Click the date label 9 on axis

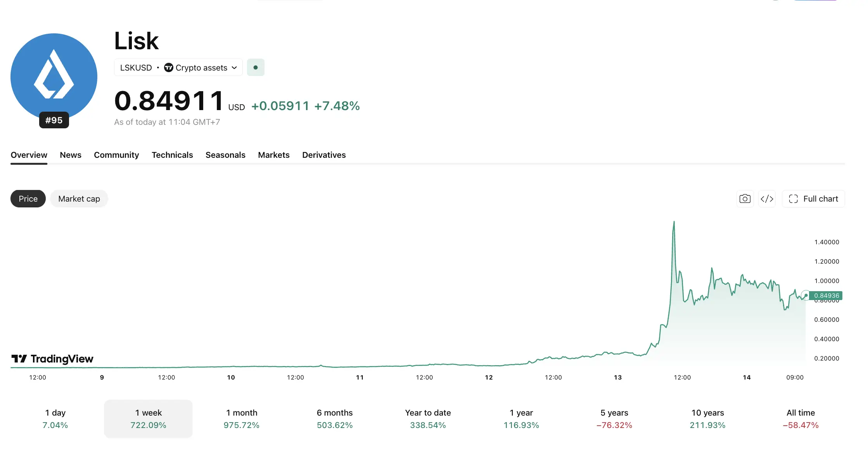(x=102, y=378)
